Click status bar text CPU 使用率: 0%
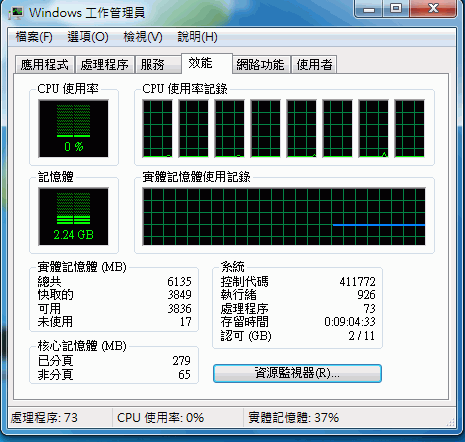The width and height of the screenshot is (465, 442). [160, 418]
